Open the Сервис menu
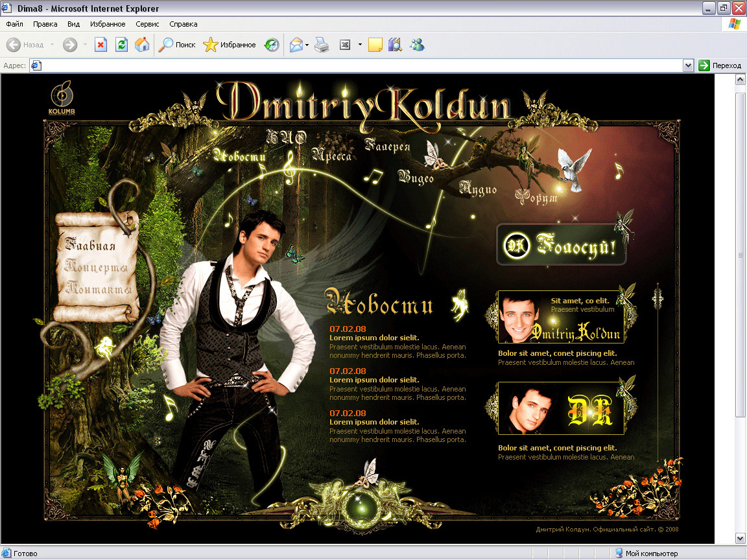This screenshot has height=560, width=747. (x=147, y=24)
